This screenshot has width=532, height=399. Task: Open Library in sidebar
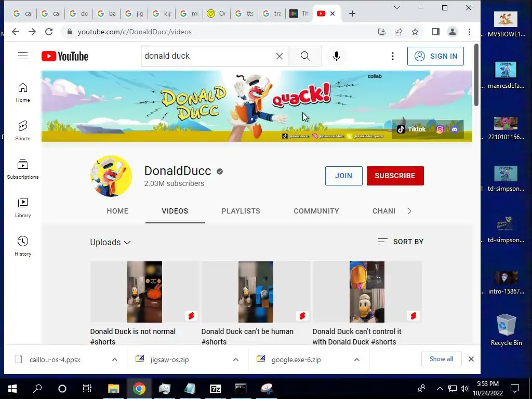[23, 208]
